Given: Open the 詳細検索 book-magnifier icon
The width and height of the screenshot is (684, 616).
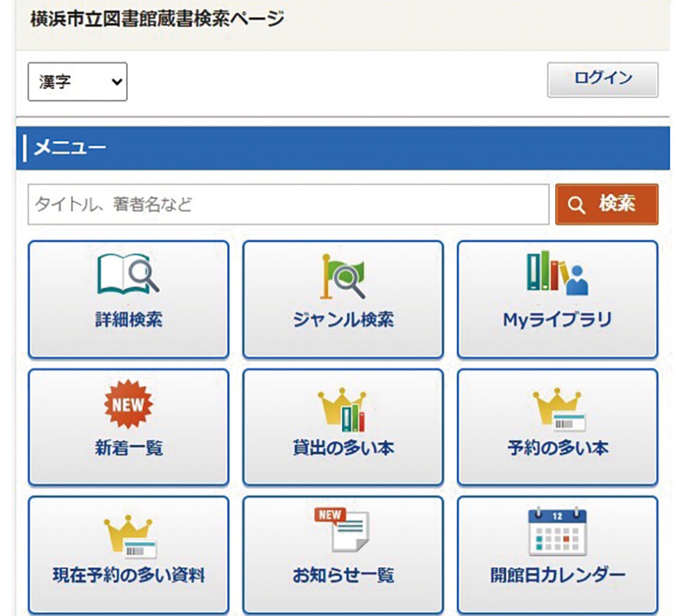Looking at the screenshot, I should coord(128,279).
